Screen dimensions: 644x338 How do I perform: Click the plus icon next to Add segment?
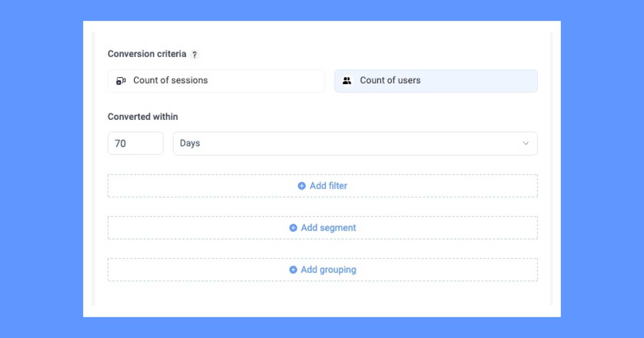pyautogui.click(x=293, y=228)
